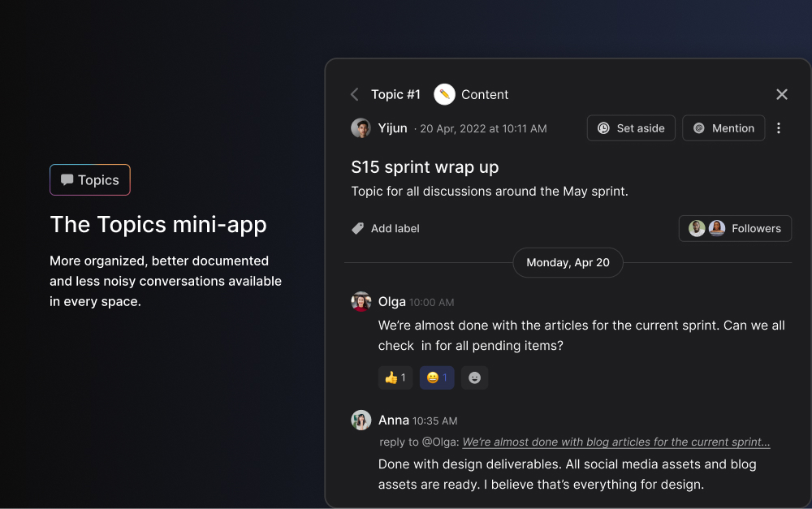
Task: Click the @ icon inside the Mention button
Action: [x=700, y=127]
